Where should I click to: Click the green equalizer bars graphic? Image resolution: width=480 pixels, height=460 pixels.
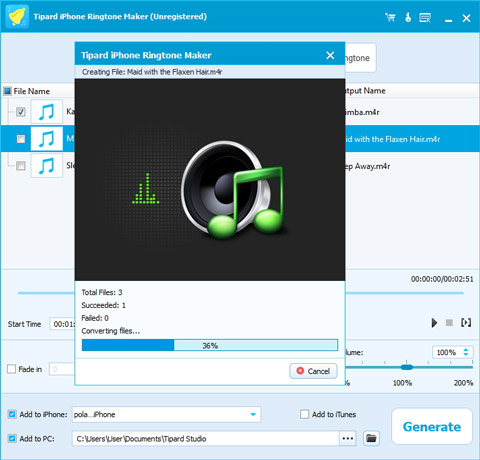[146, 189]
